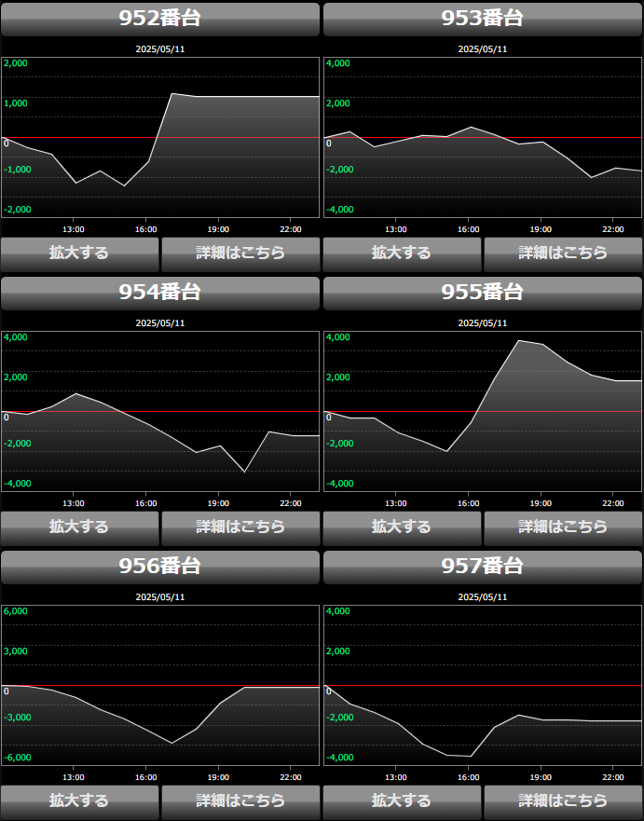The height and width of the screenshot is (821, 644).
Task: Enlarge the 952番台 graph with 拡大する
Action: pos(79,254)
